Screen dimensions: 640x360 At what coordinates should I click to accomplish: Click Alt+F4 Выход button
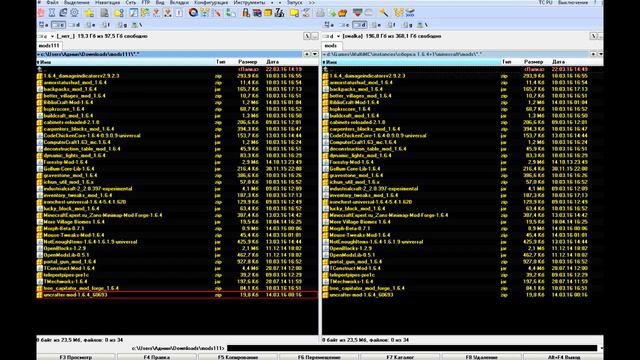[563, 357]
